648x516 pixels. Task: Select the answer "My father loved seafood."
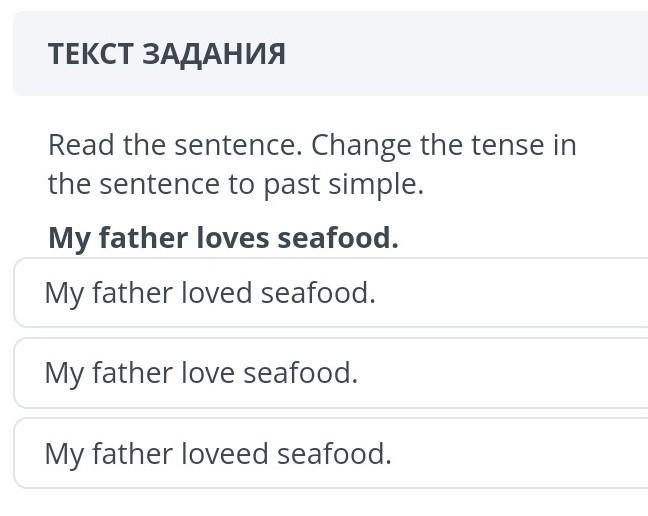(x=330, y=293)
